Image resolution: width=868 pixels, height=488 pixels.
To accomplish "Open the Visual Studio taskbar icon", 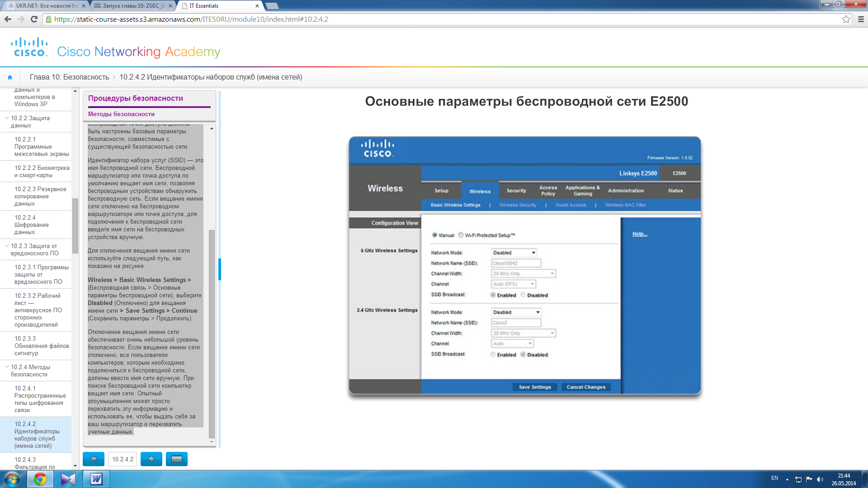I will click(x=68, y=479).
